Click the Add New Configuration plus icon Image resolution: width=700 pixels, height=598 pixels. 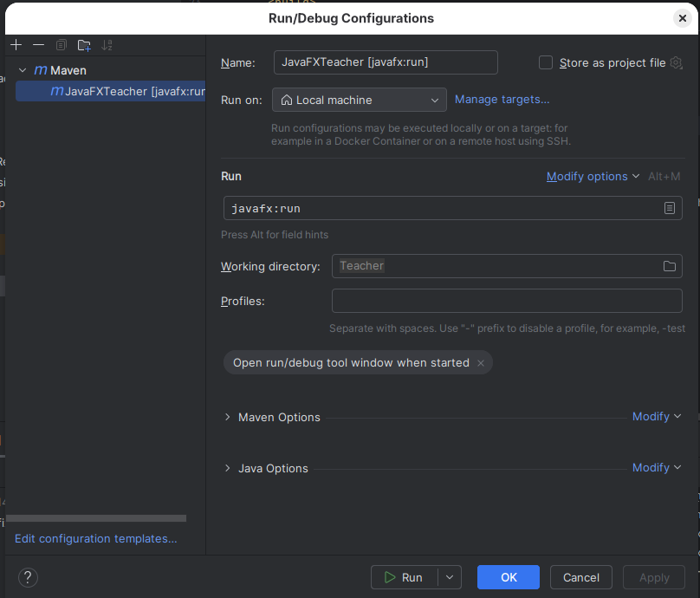pos(16,45)
